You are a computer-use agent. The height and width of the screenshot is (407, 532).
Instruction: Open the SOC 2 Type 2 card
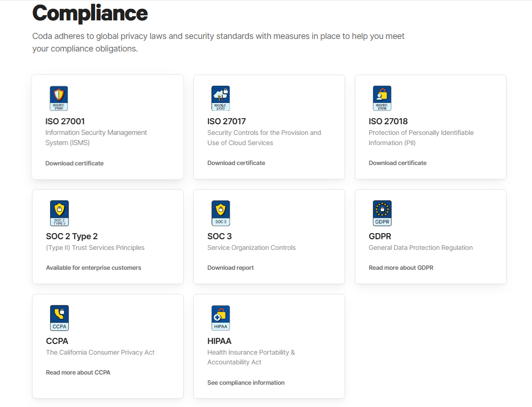(x=107, y=236)
